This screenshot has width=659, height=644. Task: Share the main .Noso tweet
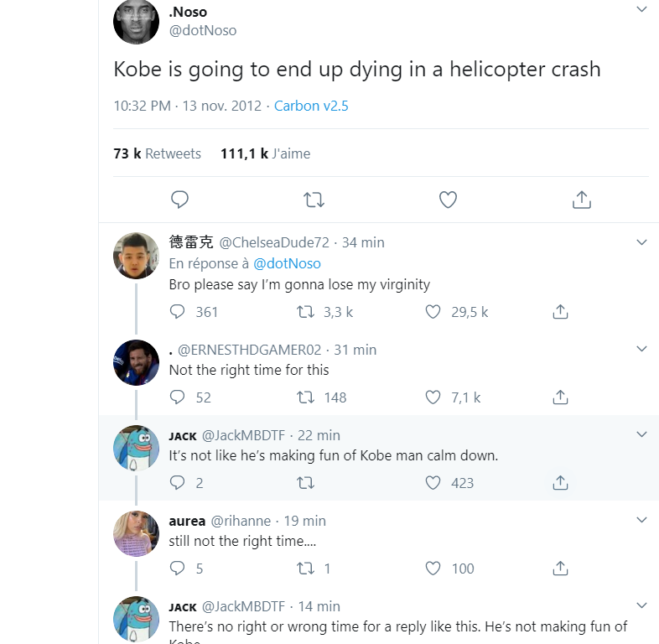pos(582,200)
